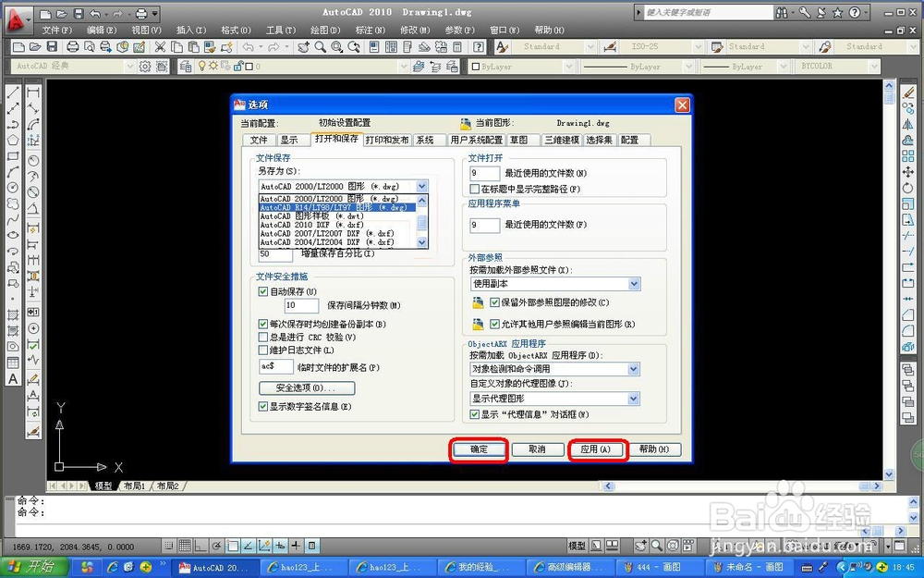Click the Help question mark toolbar icon

pyautogui.click(x=479, y=46)
